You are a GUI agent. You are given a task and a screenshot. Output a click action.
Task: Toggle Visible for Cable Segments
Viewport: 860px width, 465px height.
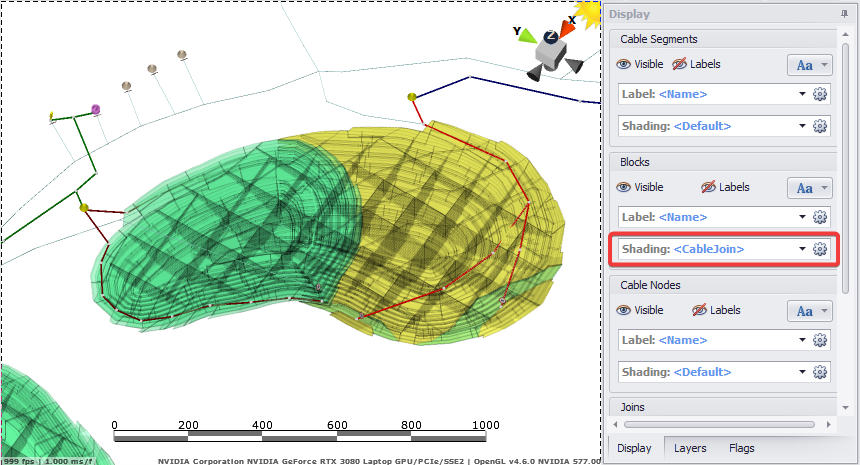(640, 64)
